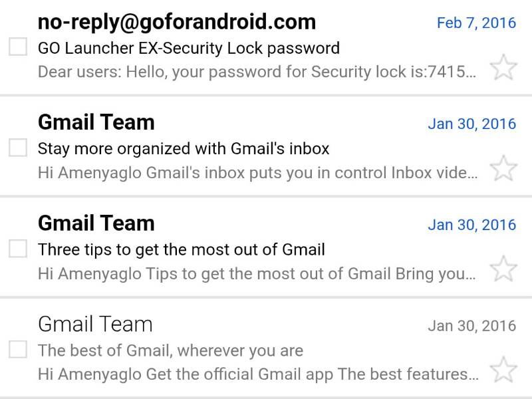Open subject GO Launcher EX-Security Lock password
Screen dimensions: 532x399
click(x=189, y=48)
